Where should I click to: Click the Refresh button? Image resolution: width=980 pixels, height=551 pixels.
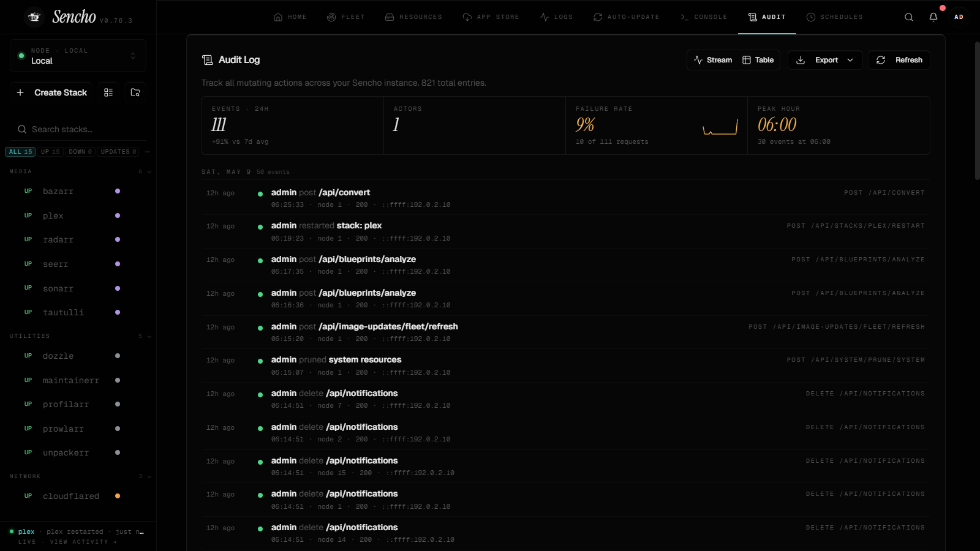point(899,60)
